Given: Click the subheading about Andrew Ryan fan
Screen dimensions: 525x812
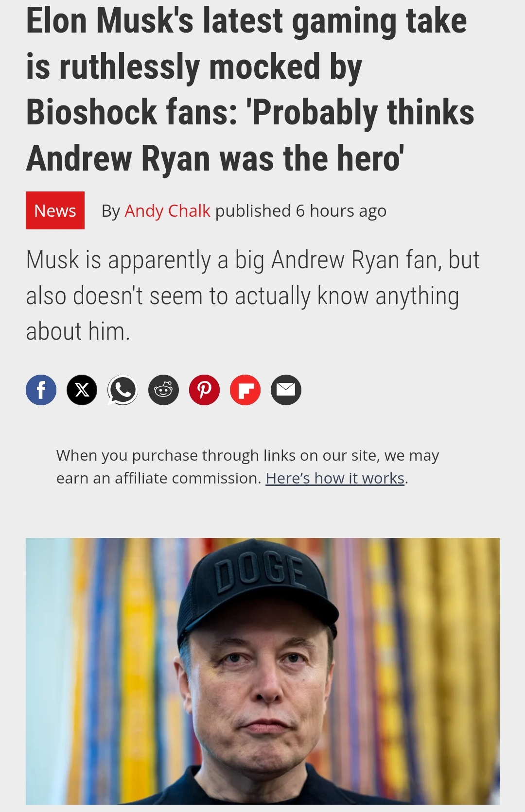Looking at the screenshot, I should pyautogui.click(x=253, y=295).
